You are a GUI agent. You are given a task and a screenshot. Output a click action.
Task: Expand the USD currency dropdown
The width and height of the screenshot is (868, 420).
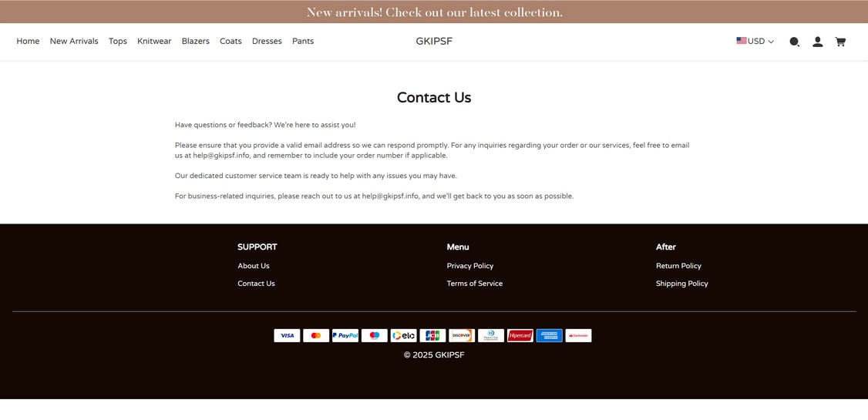coord(755,41)
